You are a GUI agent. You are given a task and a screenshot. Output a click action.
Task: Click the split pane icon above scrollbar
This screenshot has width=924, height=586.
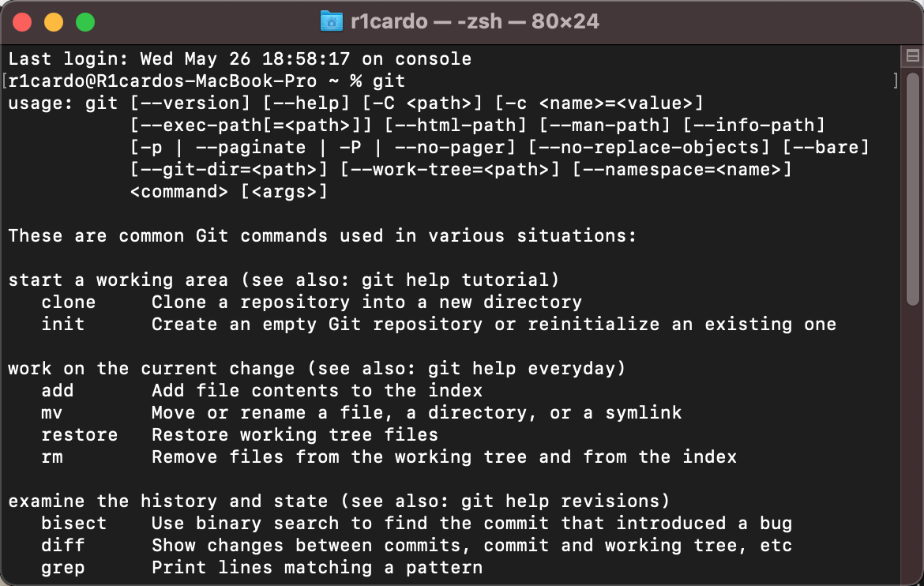pos(912,56)
